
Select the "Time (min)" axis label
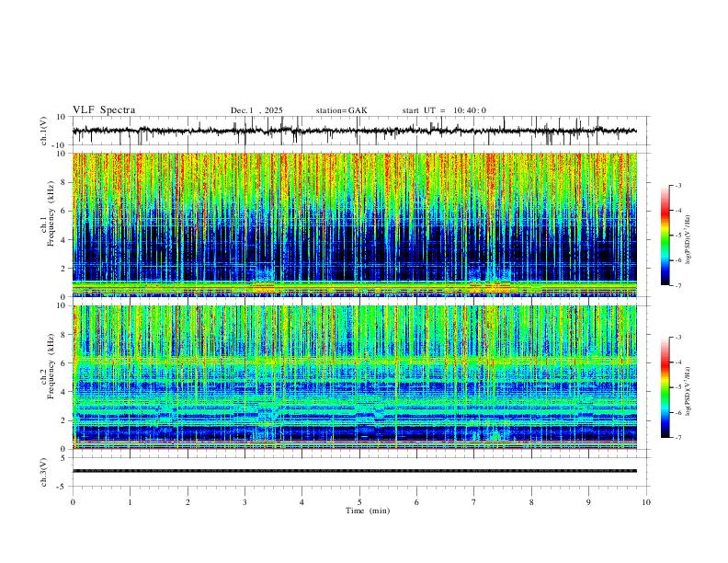[368, 511]
